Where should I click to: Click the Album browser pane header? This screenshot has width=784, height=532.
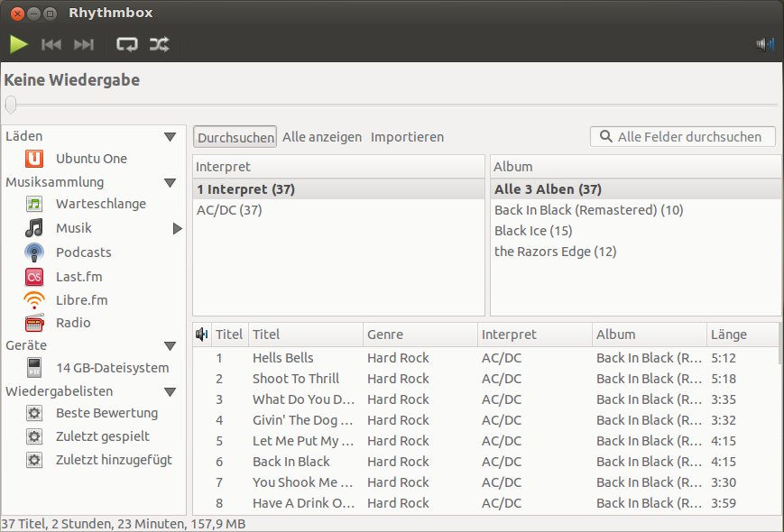click(x=635, y=167)
